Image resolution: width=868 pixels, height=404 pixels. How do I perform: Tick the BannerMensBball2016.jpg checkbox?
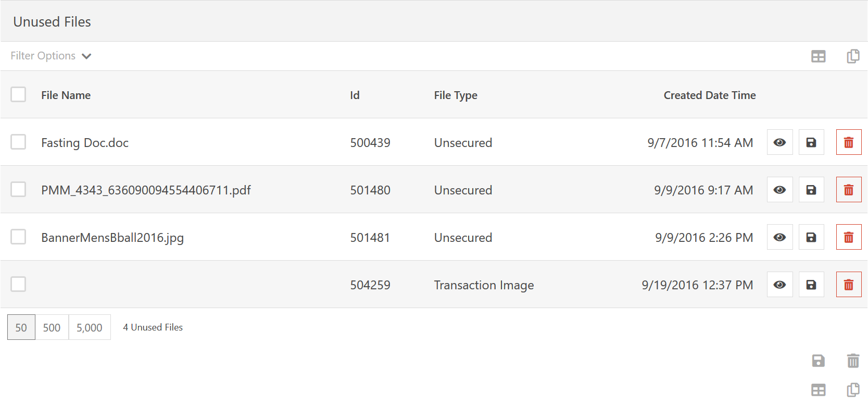pos(18,237)
